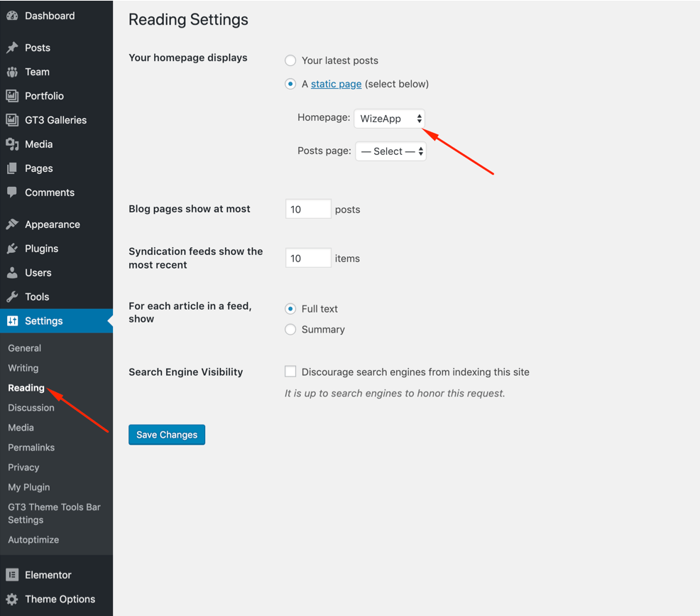Screen dimensions: 700x616
Task: Open Media library via its icon
Action: (x=13, y=144)
